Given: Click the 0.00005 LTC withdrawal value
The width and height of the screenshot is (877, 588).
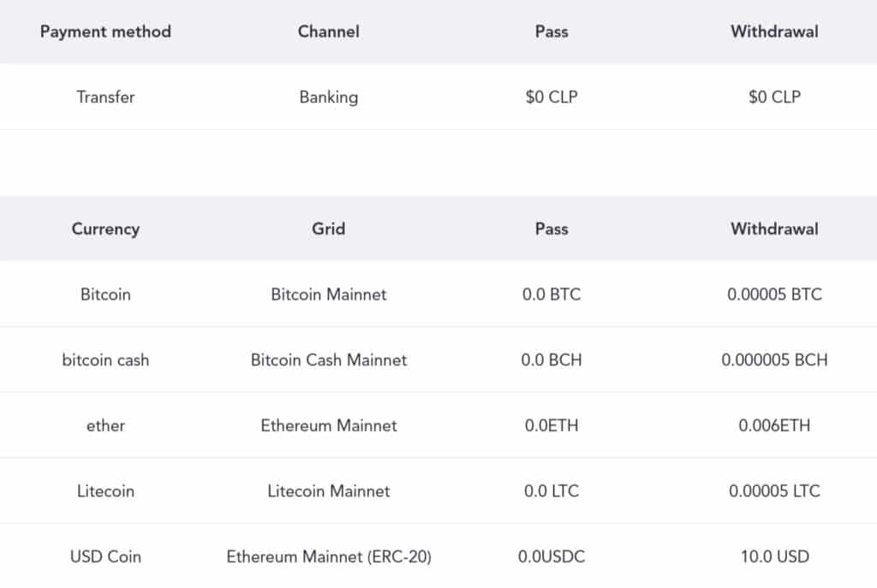Looking at the screenshot, I should click(774, 491).
